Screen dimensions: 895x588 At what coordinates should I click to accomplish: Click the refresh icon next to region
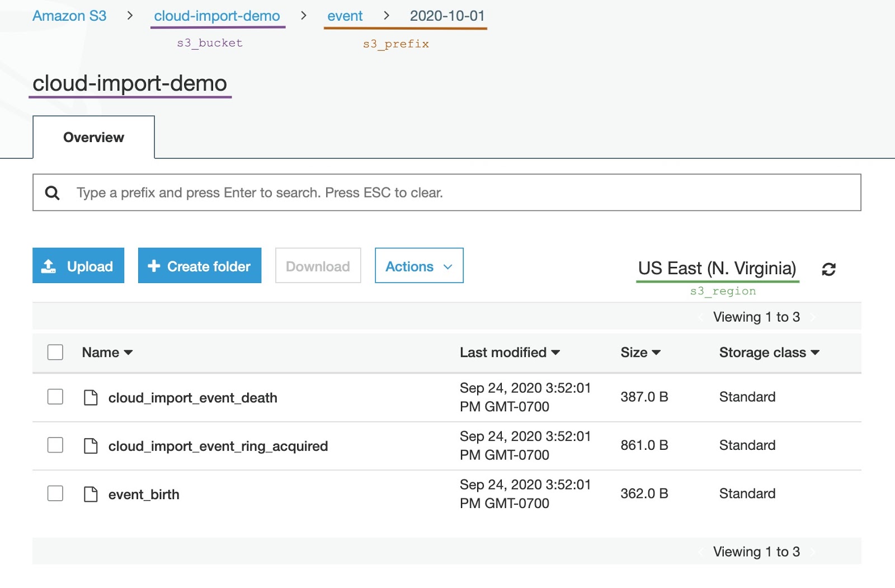pos(828,269)
